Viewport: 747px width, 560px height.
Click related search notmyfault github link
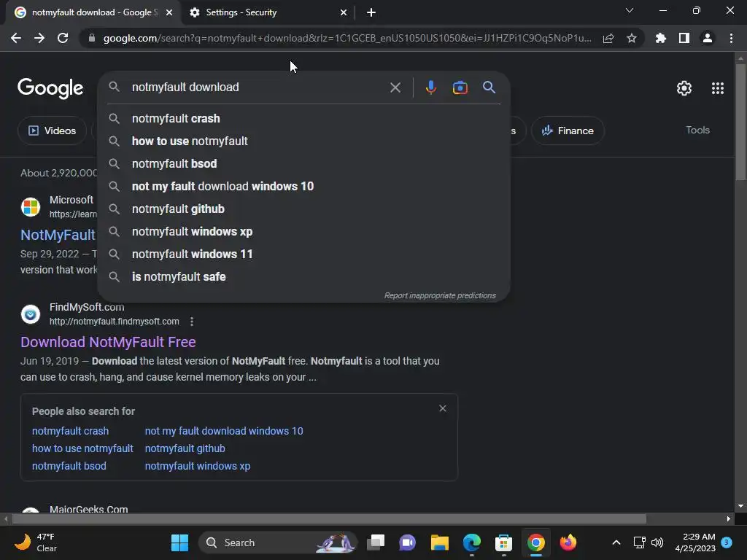185,448
